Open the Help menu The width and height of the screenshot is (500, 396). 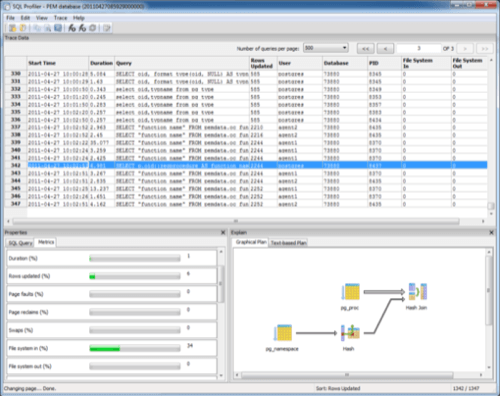coord(79,18)
